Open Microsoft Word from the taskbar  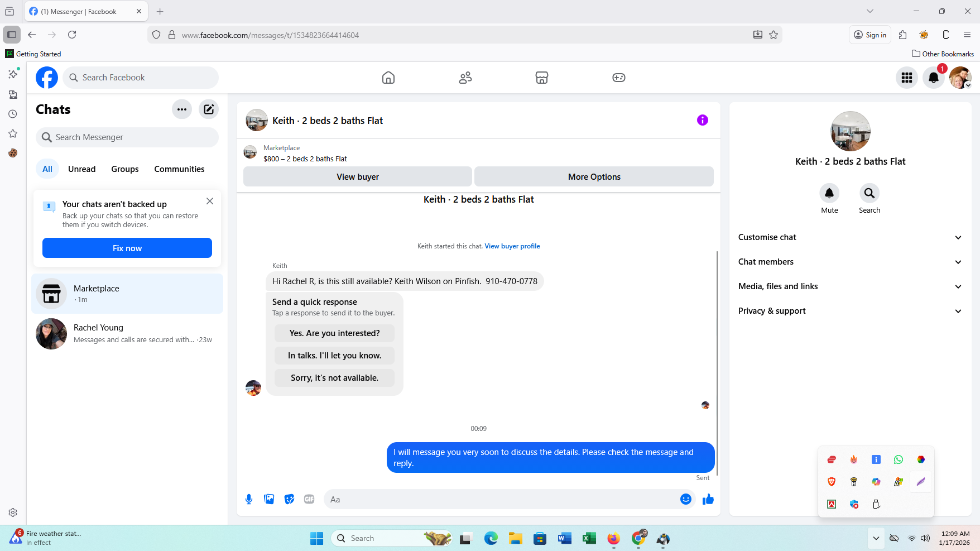564,538
